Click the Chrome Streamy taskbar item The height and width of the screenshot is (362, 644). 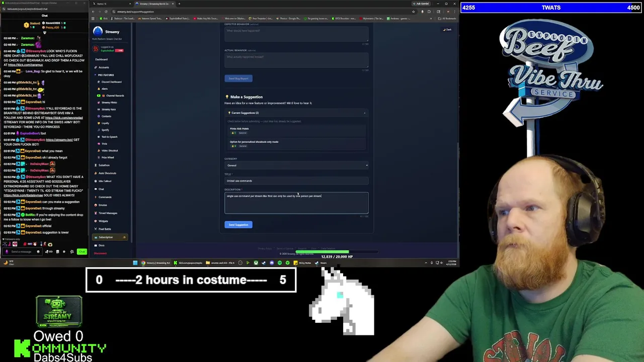156,262
